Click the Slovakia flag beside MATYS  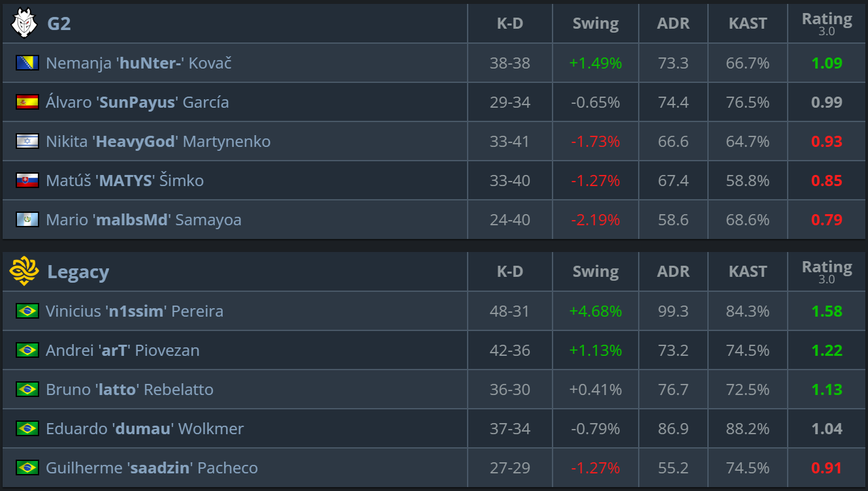pos(27,180)
